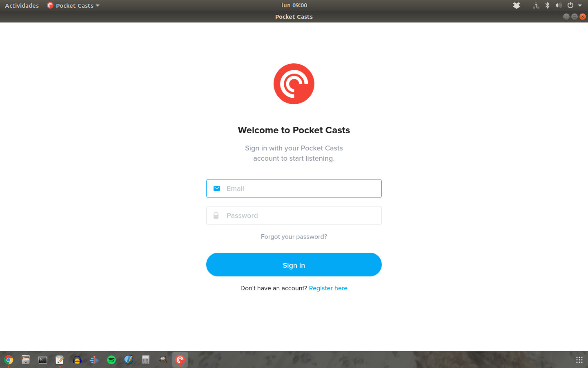588x368 pixels.
Task: Follow the Register here link
Action: click(328, 288)
